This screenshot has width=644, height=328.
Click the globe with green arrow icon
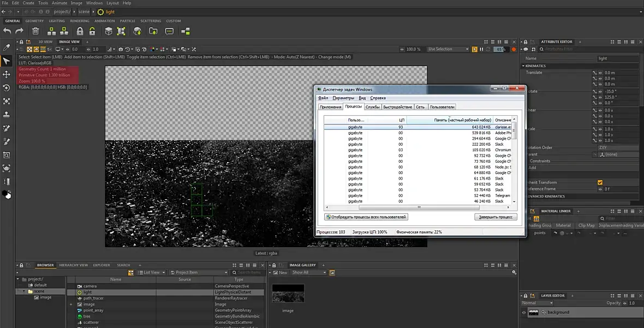tap(138, 31)
